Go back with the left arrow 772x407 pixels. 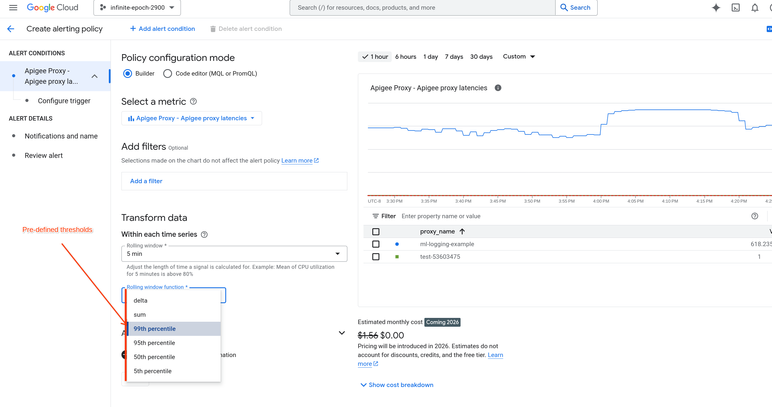(x=11, y=29)
